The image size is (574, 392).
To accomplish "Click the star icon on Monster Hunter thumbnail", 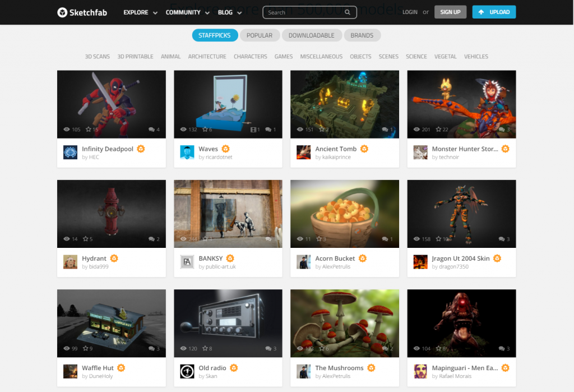I will (438, 130).
